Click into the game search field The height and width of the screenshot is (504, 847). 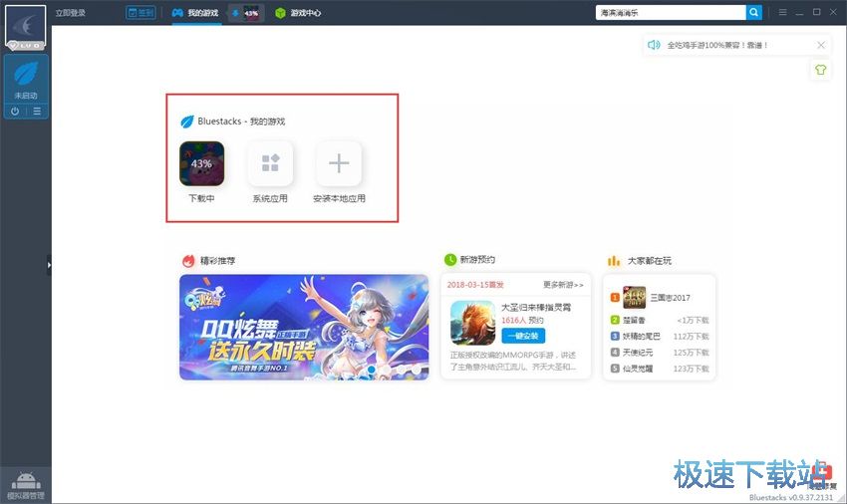(x=671, y=12)
